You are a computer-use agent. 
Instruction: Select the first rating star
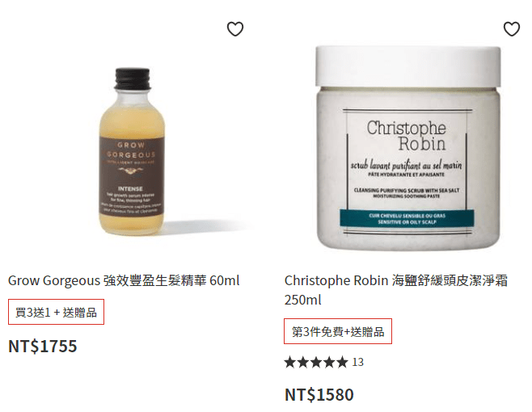point(290,362)
